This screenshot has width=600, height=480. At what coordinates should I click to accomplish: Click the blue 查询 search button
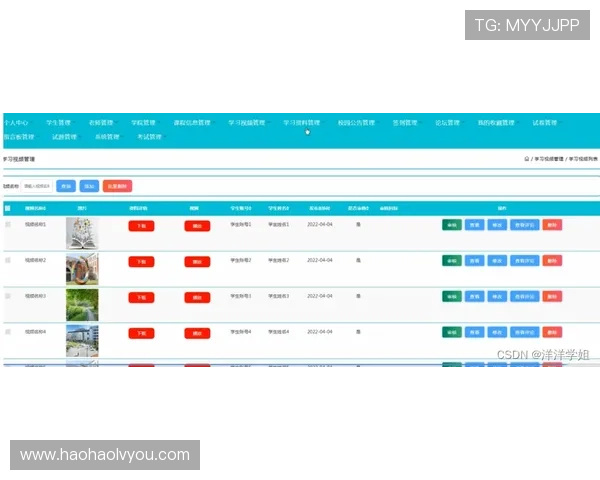pyautogui.click(x=66, y=186)
